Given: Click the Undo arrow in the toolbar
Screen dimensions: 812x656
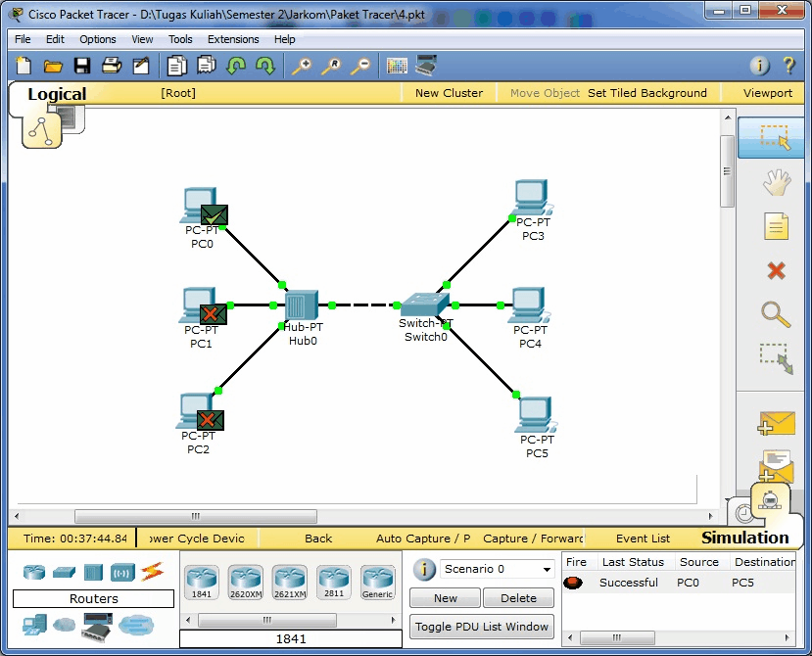Looking at the screenshot, I should click(235, 66).
